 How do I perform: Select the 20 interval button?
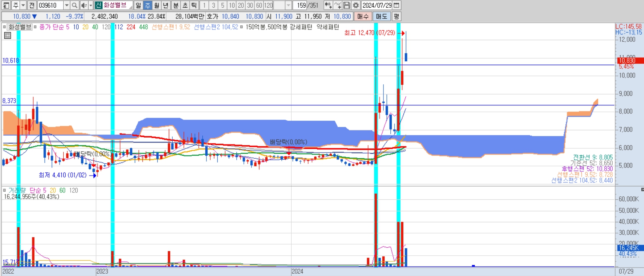tap(241, 5)
